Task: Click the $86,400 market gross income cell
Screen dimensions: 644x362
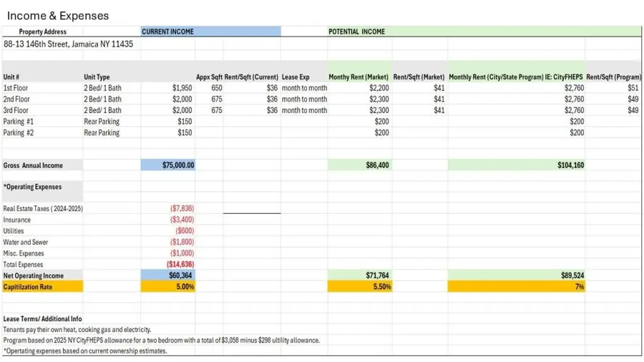Action: coord(376,165)
